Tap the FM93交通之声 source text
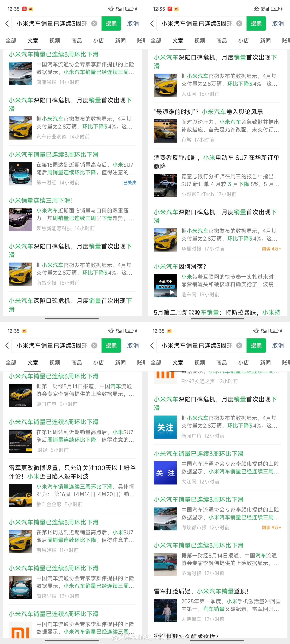 click(x=198, y=381)
